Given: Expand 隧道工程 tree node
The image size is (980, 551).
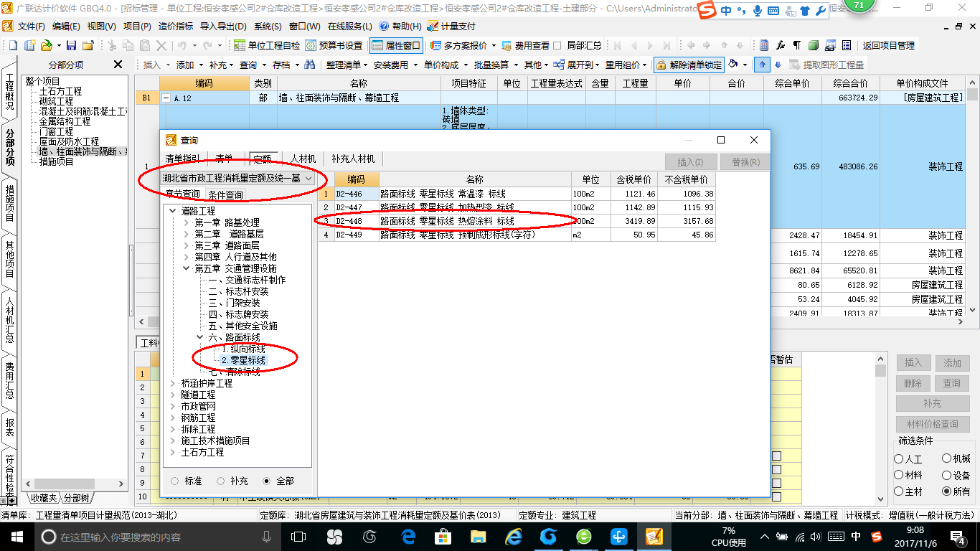Looking at the screenshot, I should tap(172, 395).
